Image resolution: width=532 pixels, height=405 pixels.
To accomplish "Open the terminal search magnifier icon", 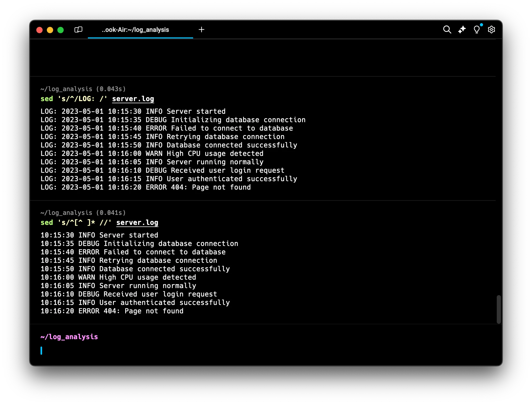I will click(447, 29).
